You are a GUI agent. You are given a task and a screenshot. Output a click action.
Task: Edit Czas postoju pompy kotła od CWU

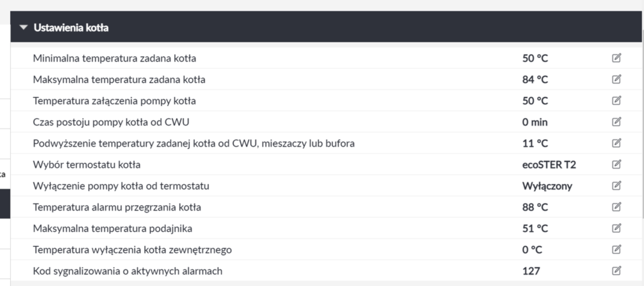[x=616, y=122]
